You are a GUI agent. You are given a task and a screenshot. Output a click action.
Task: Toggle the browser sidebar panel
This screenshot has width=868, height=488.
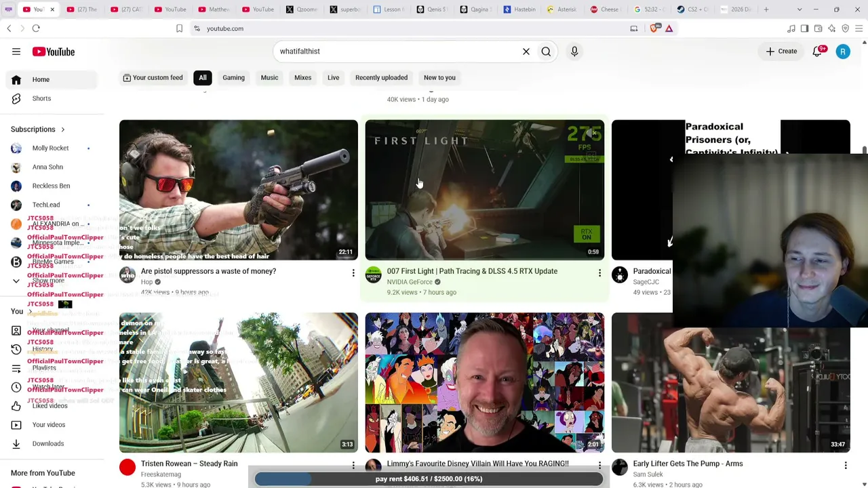(804, 28)
